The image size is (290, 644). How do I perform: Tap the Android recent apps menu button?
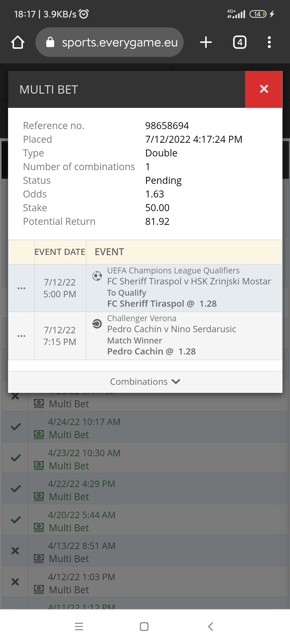click(79, 627)
